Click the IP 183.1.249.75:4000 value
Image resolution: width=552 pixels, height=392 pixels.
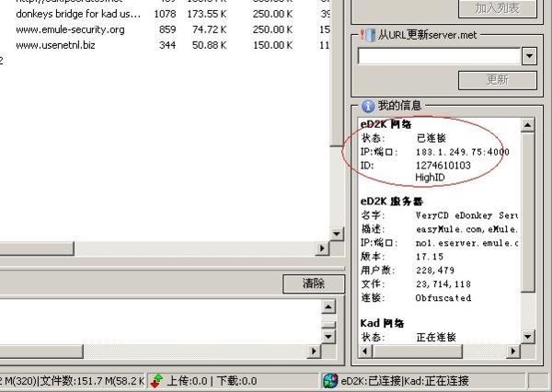[463, 152]
